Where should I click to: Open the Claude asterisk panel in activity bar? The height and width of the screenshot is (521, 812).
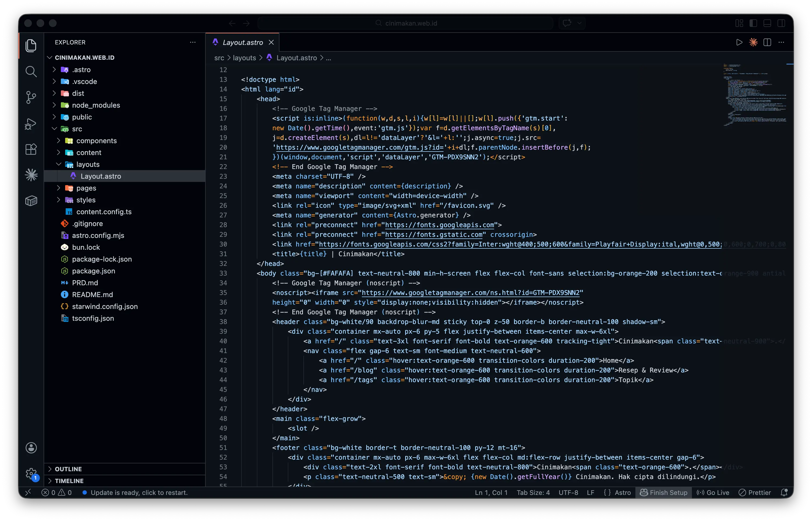click(x=31, y=175)
